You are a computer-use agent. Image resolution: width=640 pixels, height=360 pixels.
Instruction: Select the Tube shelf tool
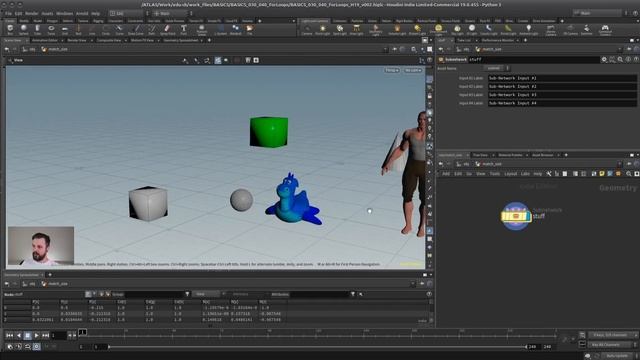[38, 29]
